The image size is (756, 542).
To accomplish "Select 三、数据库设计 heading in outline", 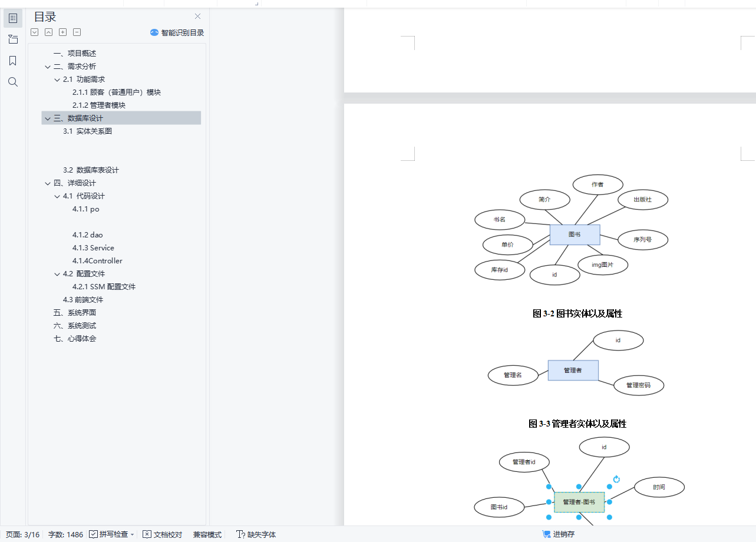I will click(x=78, y=118).
